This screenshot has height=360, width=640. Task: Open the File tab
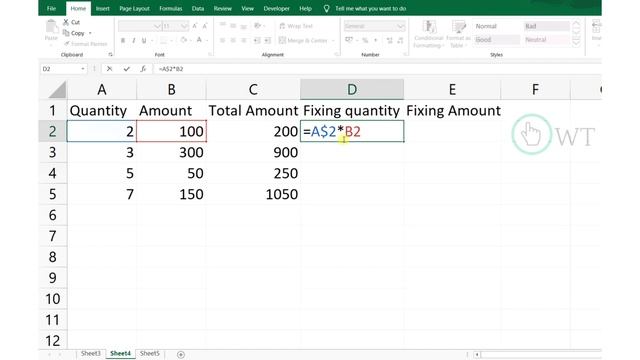click(x=51, y=8)
